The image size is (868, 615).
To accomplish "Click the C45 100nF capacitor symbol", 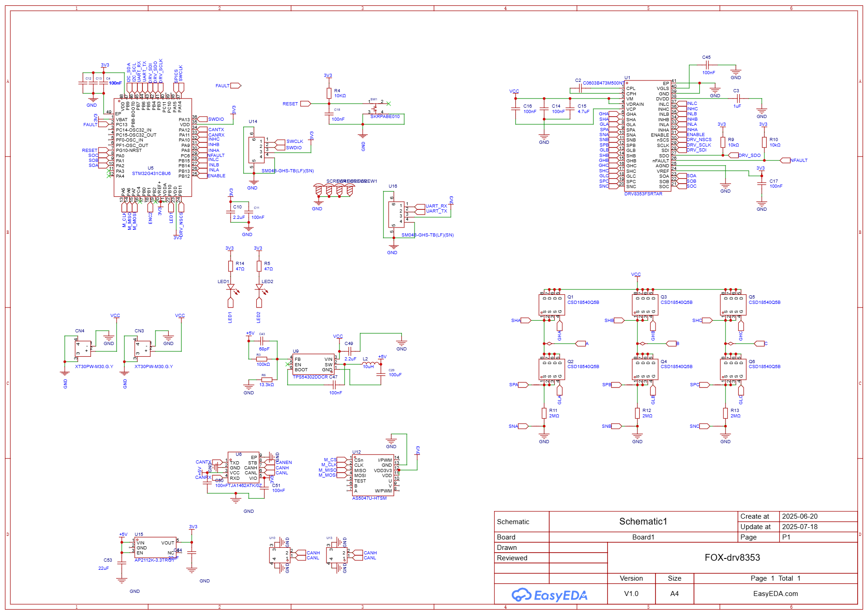I will (x=707, y=65).
